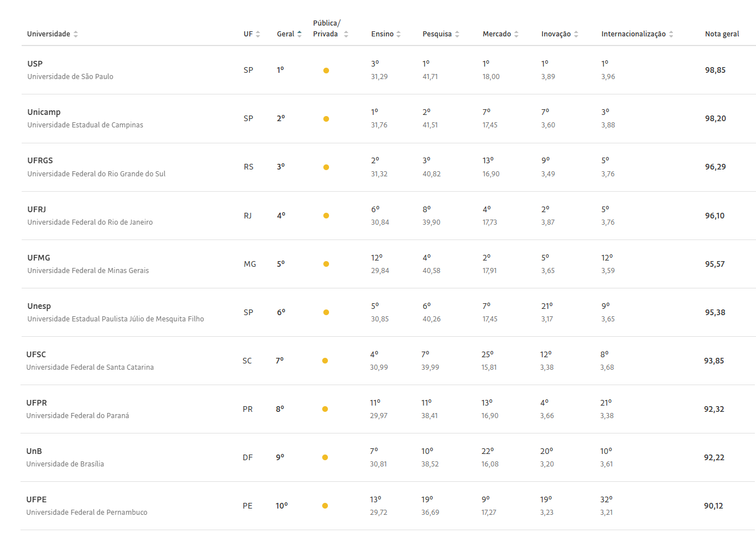
Task: Click the Geral column sort arrow icon
Action: pos(299,34)
